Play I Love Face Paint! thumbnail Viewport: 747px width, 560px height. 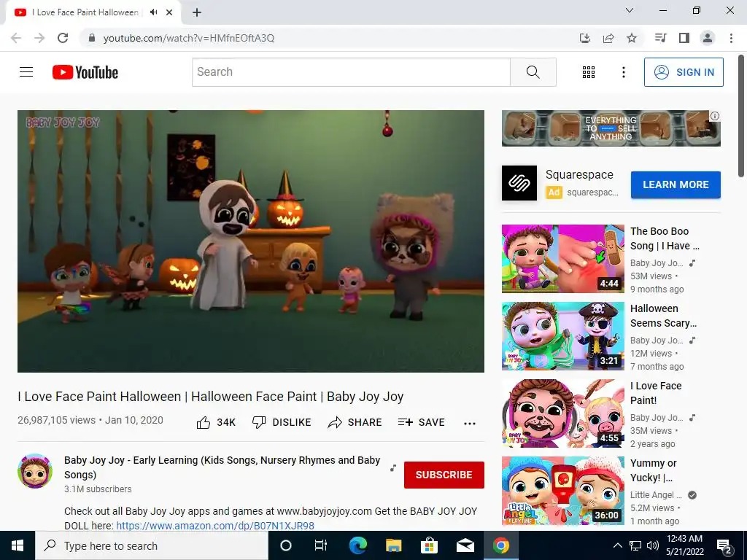click(x=562, y=413)
